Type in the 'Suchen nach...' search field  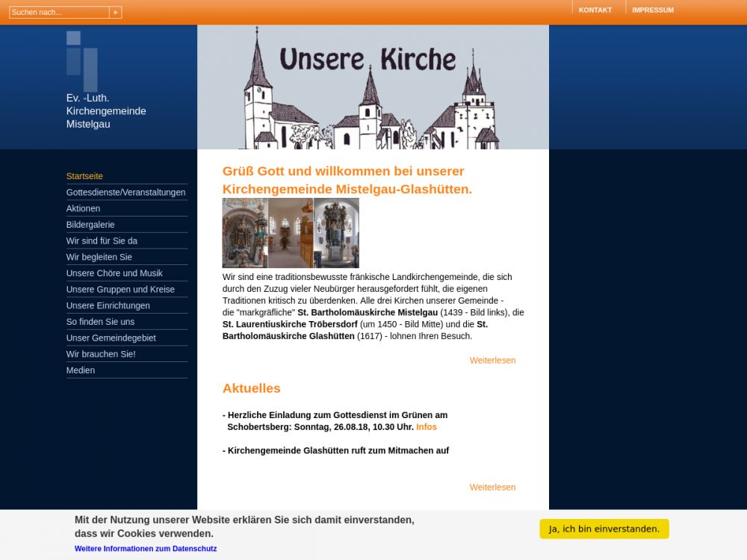[59, 12]
